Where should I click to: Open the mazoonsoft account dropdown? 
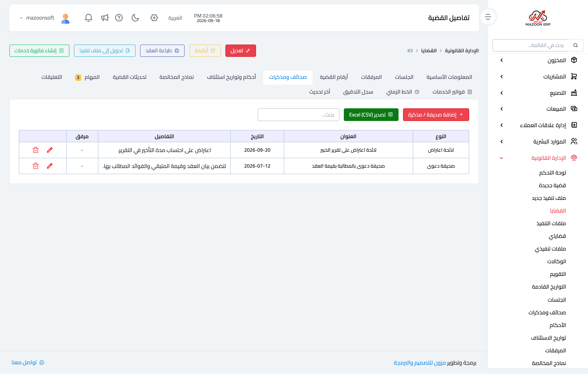[x=37, y=18]
